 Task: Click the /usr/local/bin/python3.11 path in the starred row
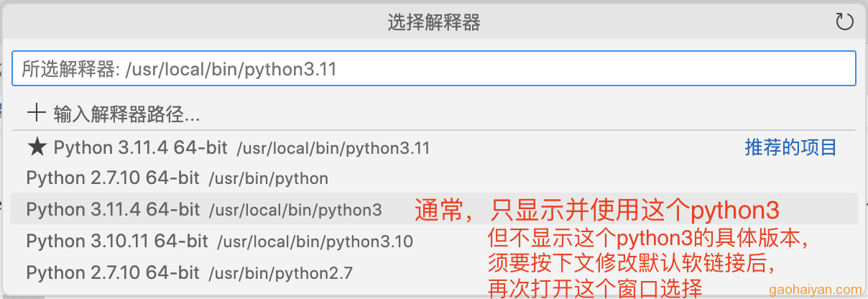click(x=333, y=149)
